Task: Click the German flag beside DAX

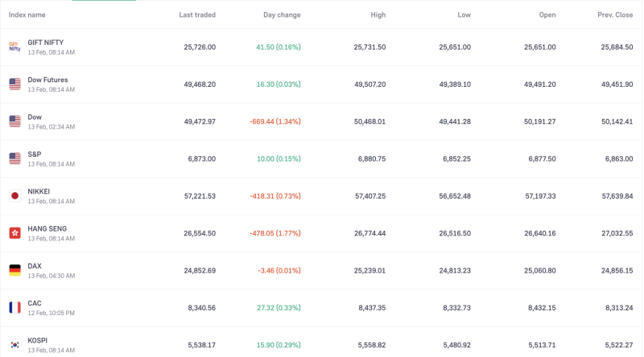Action: pos(14,270)
